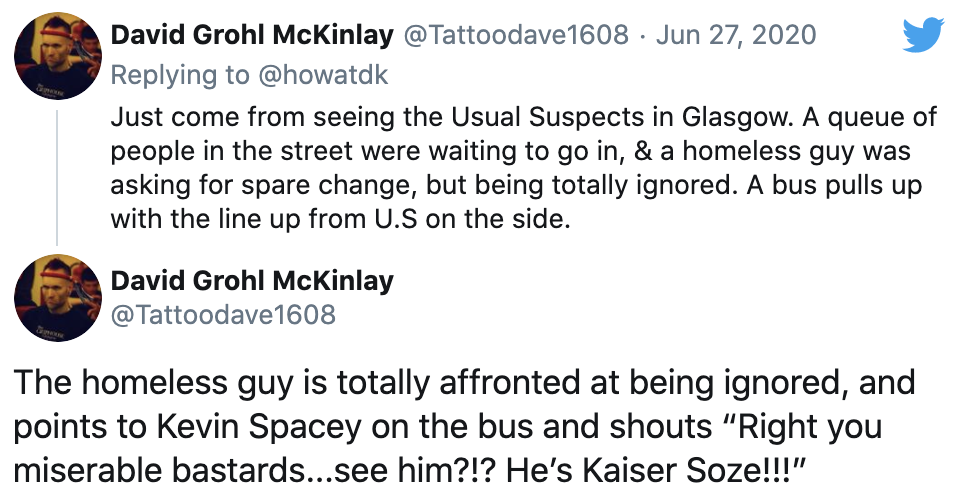The width and height of the screenshot is (954, 502).
Task: Click the 'Replying to' label
Action: pyautogui.click(x=180, y=75)
